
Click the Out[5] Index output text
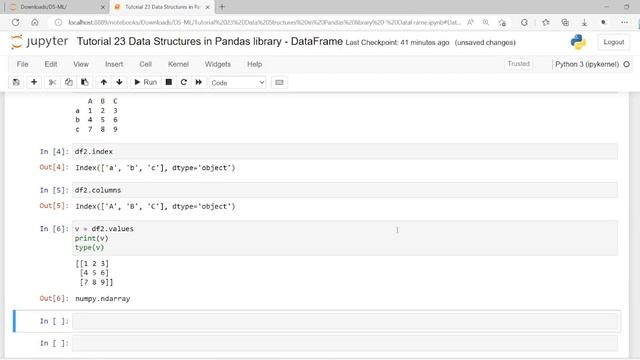coord(155,207)
